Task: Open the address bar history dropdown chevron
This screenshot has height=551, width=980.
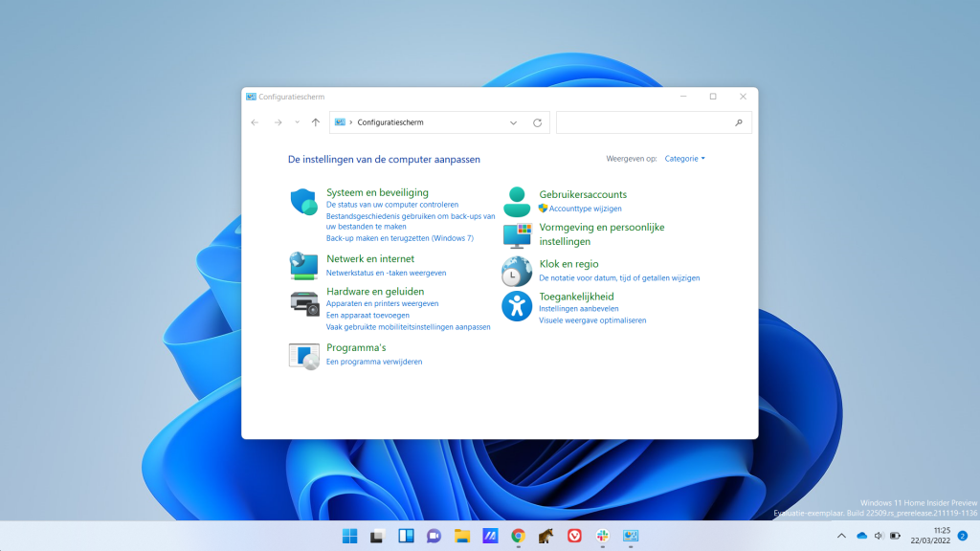Action: [x=514, y=122]
